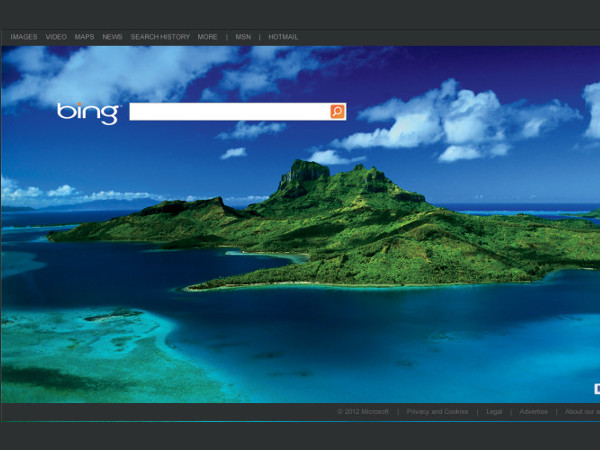The image size is (600, 450).
Task: Open the Images search link
Action: pos(24,37)
